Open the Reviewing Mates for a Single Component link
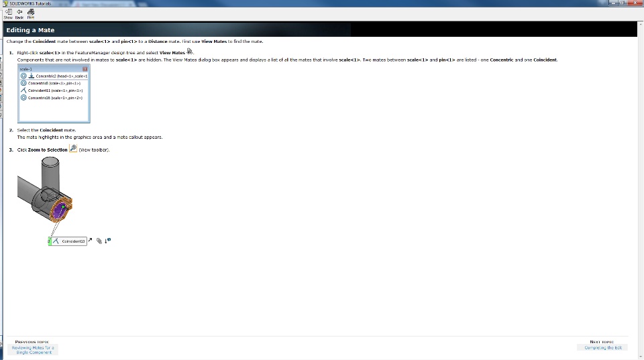The image size is (644, 360). 33,350
